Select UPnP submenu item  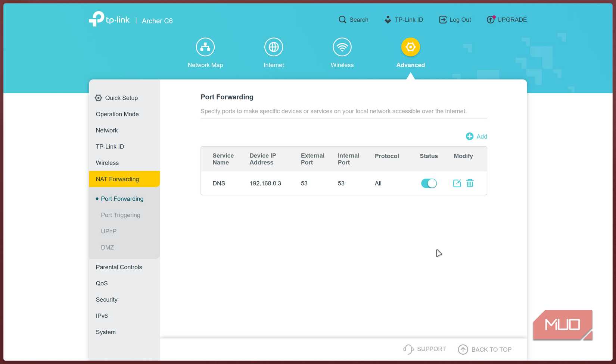[x=109, y=231]
